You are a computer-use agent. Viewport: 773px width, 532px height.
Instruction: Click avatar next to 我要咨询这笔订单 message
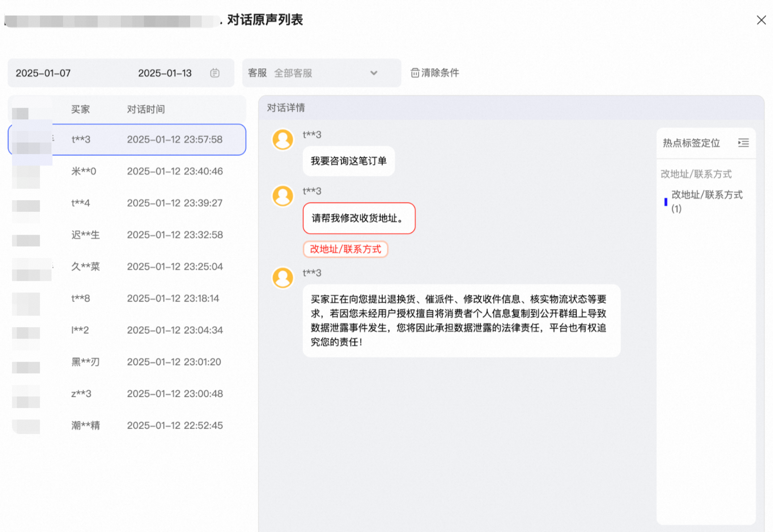coord(283,139)
